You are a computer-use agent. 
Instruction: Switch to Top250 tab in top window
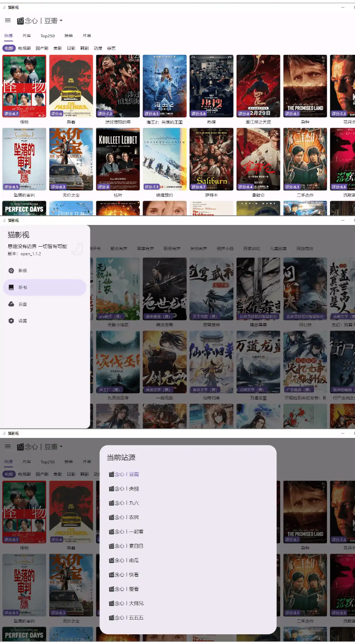click(47, 36)
